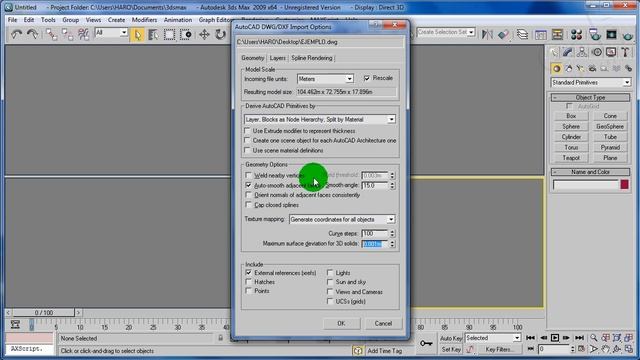Switch to Layers tab in import dialog

pyautogui.click(x=278, y=58)
